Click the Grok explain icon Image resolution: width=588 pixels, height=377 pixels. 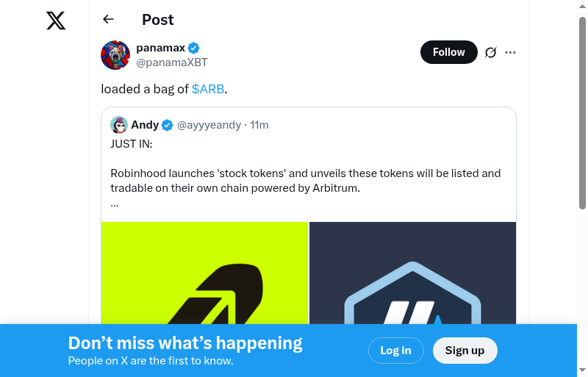[x=491, y=52]
